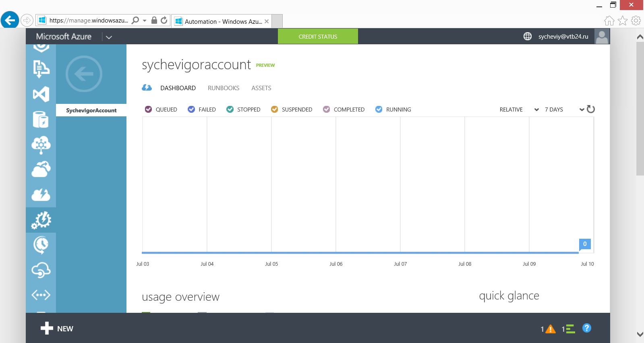644x343 pixels.
Task: Click the page scrollbar up arrow
Action: [x=640, y=37]
